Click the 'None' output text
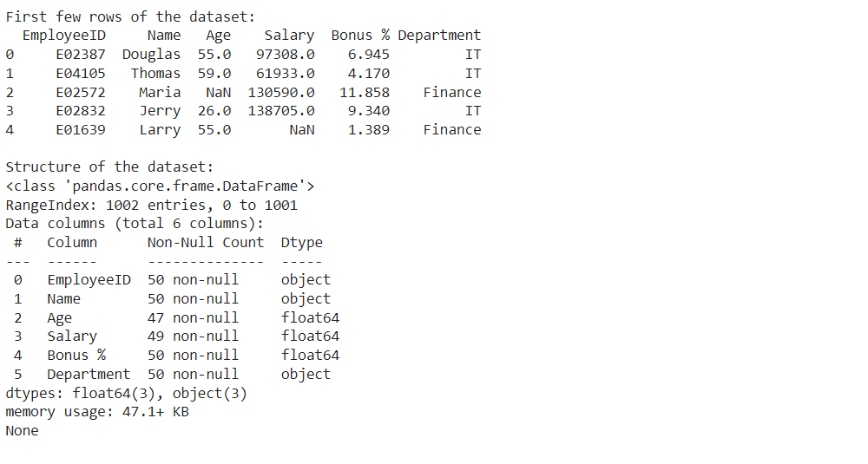The width and height of the screenshot is (868, 464). coord(23,431)
